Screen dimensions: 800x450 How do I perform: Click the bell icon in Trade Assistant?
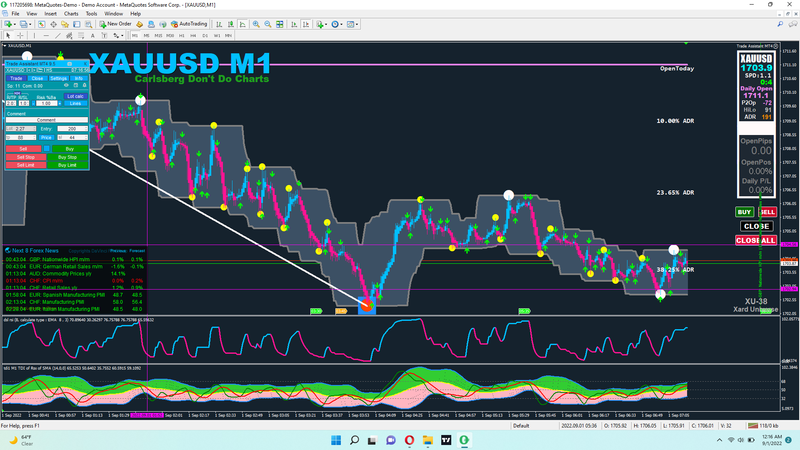(x=86, y=85)
